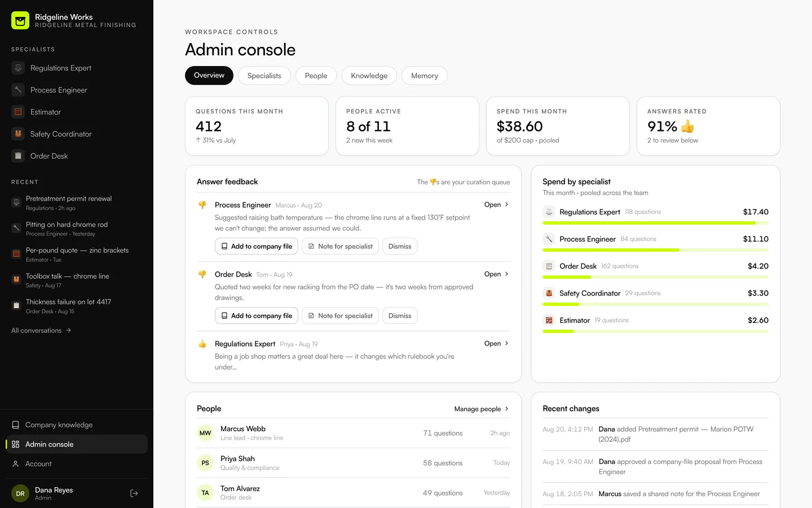Click the Company knowledge book icon
Image resolution: width=812 pixels, height=508 pixels.
(x=16, y=425)
